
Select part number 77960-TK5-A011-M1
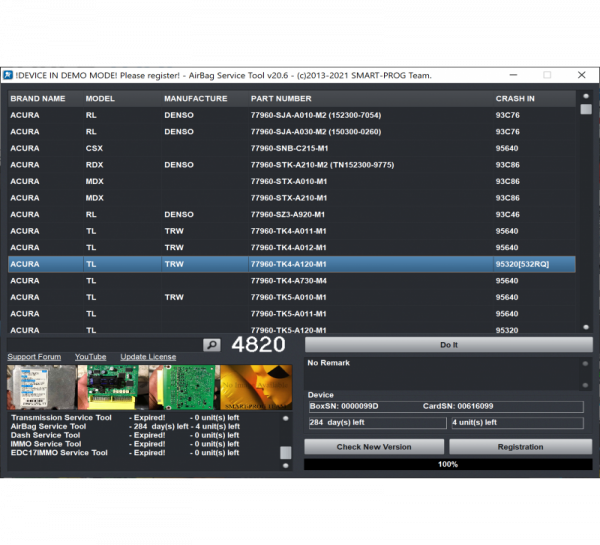coord(289,314)
